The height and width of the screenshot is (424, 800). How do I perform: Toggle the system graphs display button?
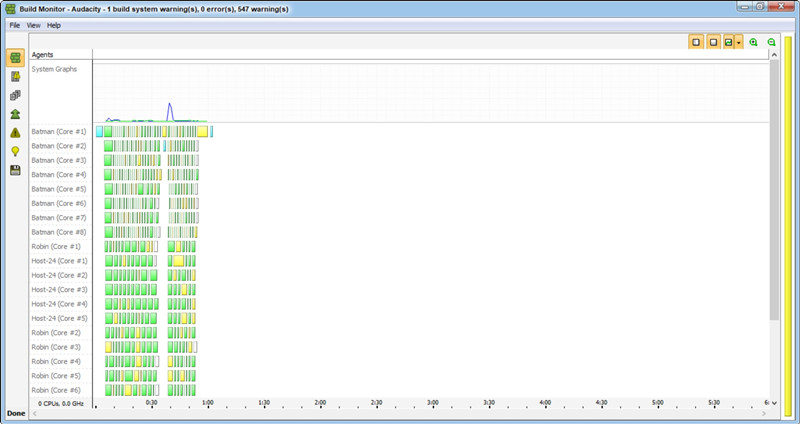click(729, 42)
